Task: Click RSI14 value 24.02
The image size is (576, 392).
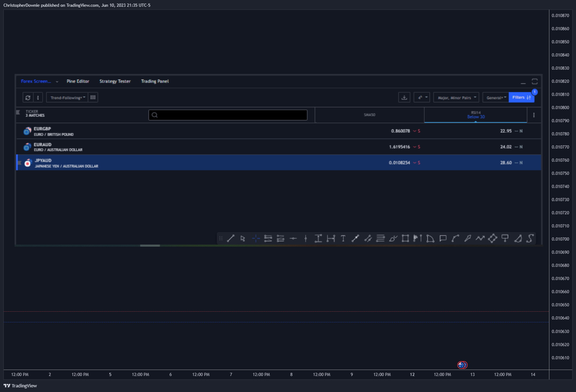Action: pos(506,147)
